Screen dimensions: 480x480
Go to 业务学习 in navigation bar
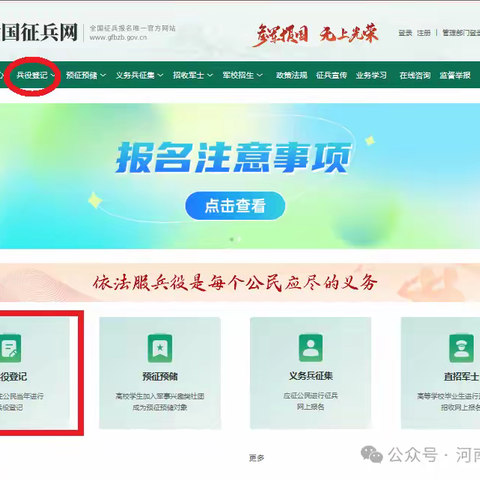coord(371,75)
